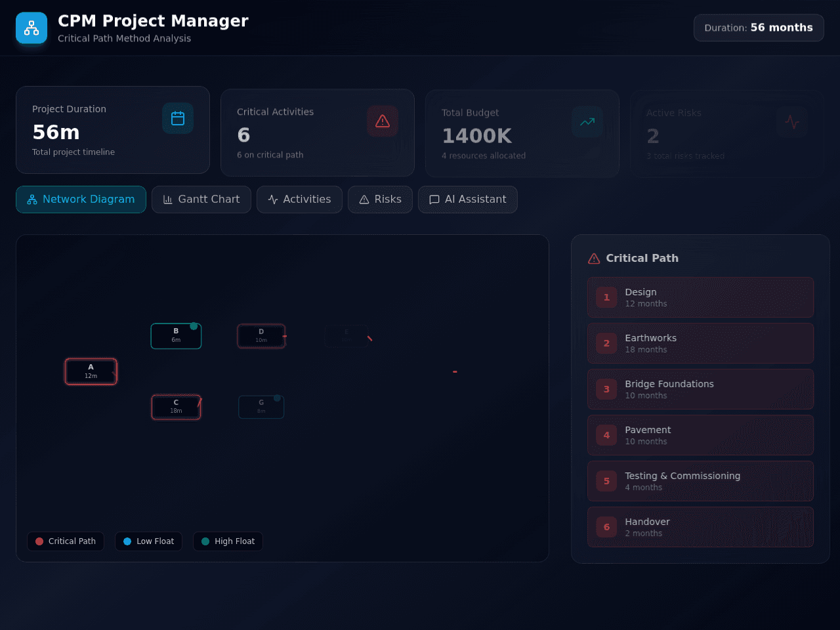The image size is (840, 630).
Task: Click the 1400K Total Budget value
Action: click(476, 136)
